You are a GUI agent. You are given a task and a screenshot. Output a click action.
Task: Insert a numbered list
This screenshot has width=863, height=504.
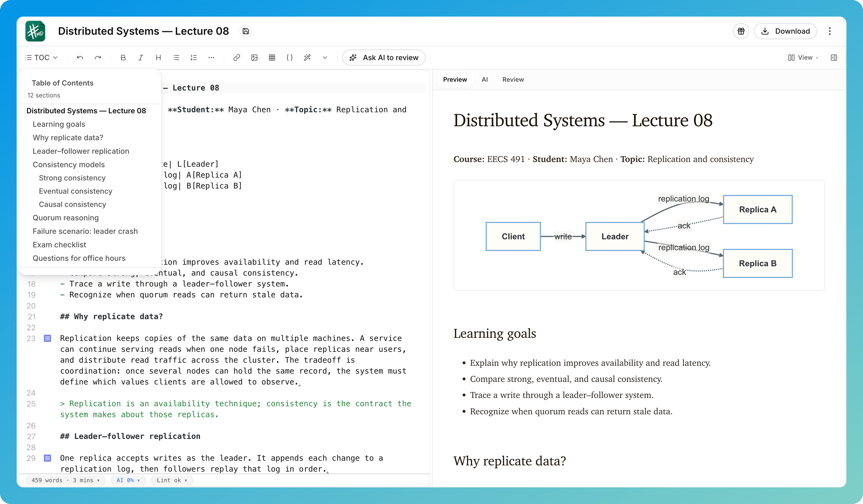[194, 58]
